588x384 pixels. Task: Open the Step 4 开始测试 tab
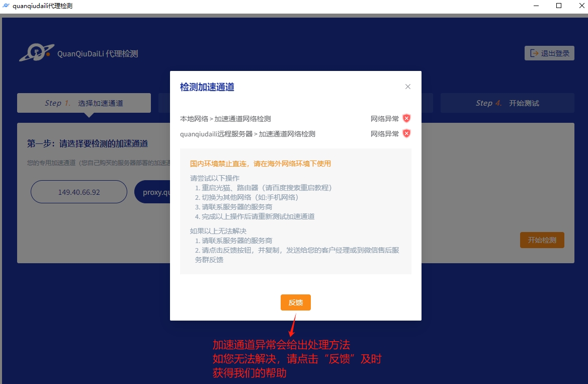point(507,103)
